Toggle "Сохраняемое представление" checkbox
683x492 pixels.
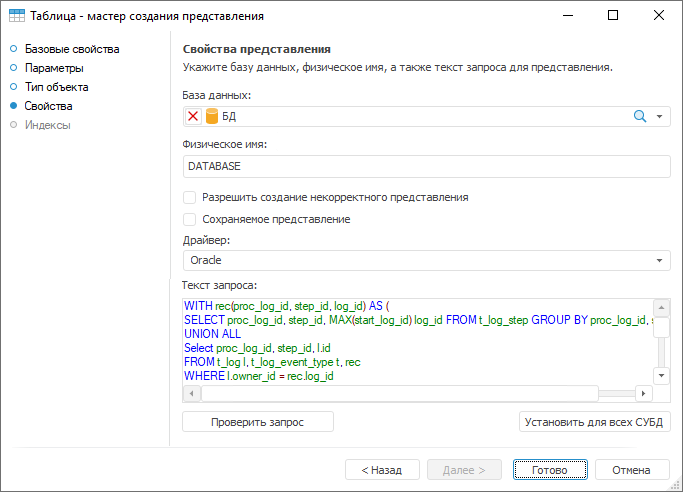coord(190,219)
